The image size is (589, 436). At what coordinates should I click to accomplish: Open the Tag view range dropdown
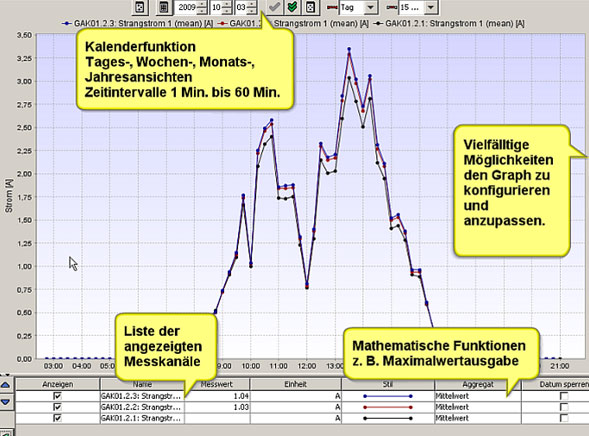click(x=370, y=8)
